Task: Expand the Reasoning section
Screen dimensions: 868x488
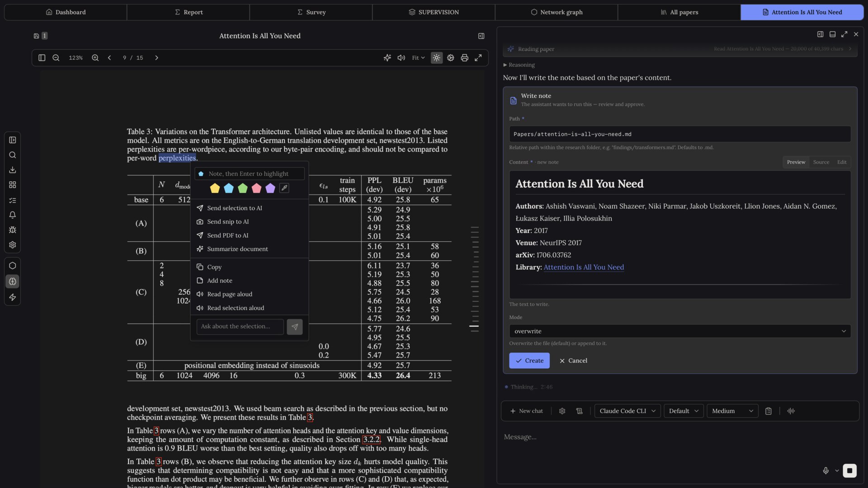Action: click(x=519, y=65)
